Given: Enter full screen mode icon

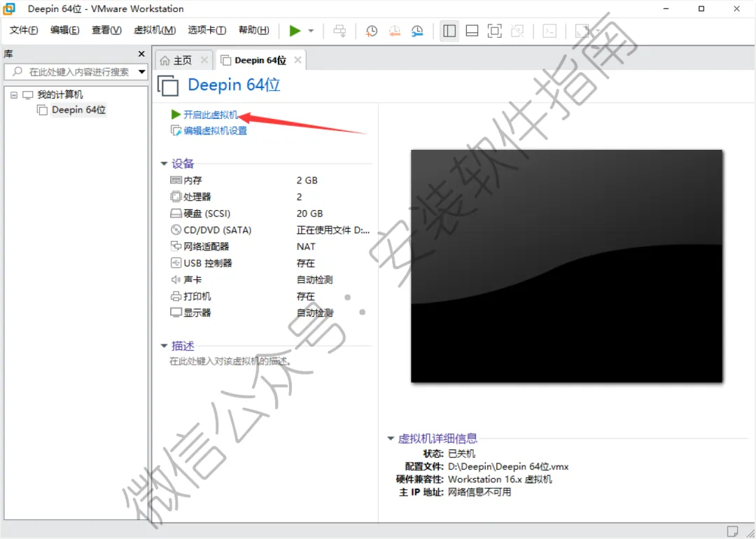Looking at the screenshot, I should click(494, 31).
